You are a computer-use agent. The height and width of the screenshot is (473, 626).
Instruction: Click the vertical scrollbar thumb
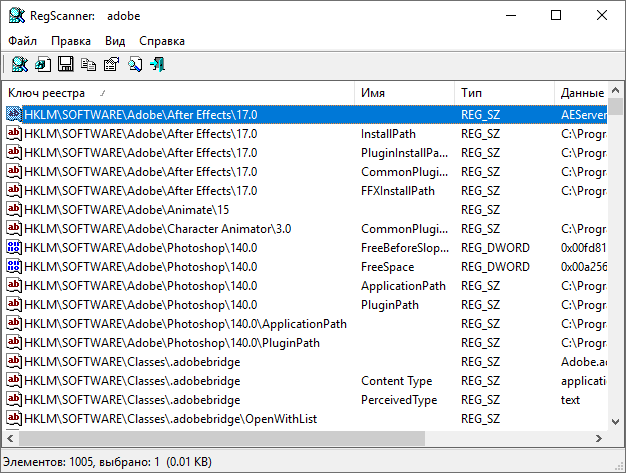[615, 106]
